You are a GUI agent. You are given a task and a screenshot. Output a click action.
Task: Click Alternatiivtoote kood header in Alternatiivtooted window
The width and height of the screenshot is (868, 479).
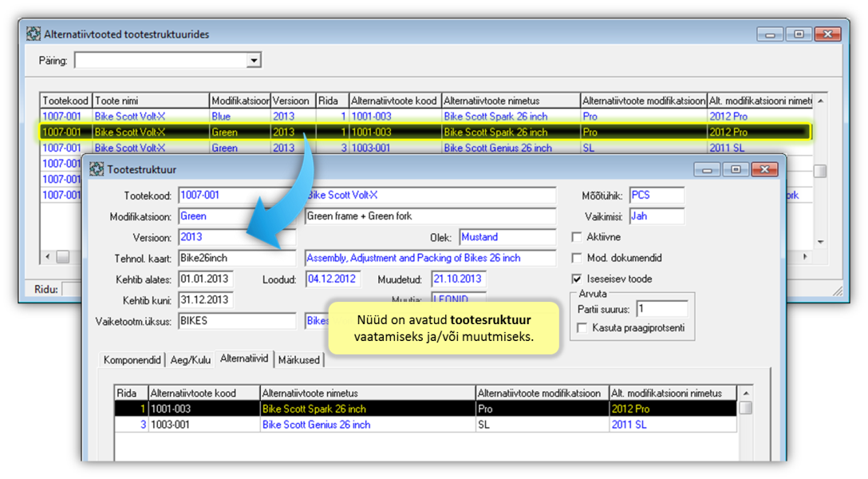point(395,101)
